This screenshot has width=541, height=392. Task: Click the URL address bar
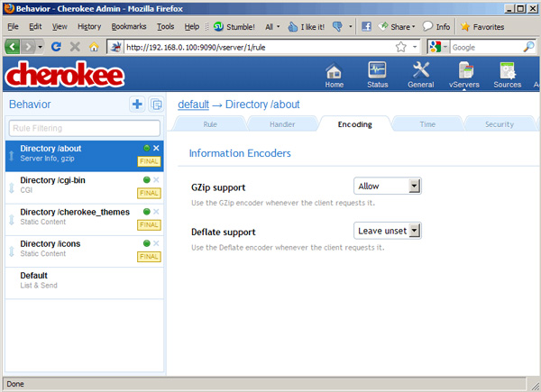[x=259, y=47]
